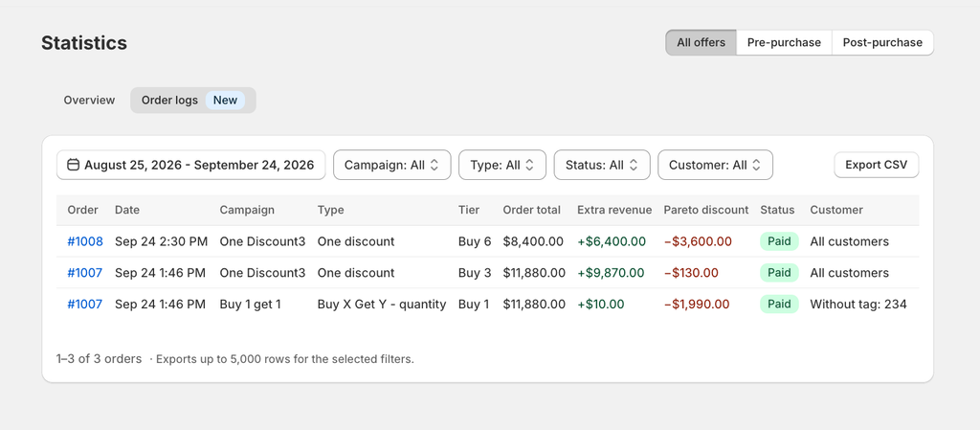Click One Discount3 campaign in order #1008 row
The height and width of the screenshot is (430, 980).
(x=262, y=241)
